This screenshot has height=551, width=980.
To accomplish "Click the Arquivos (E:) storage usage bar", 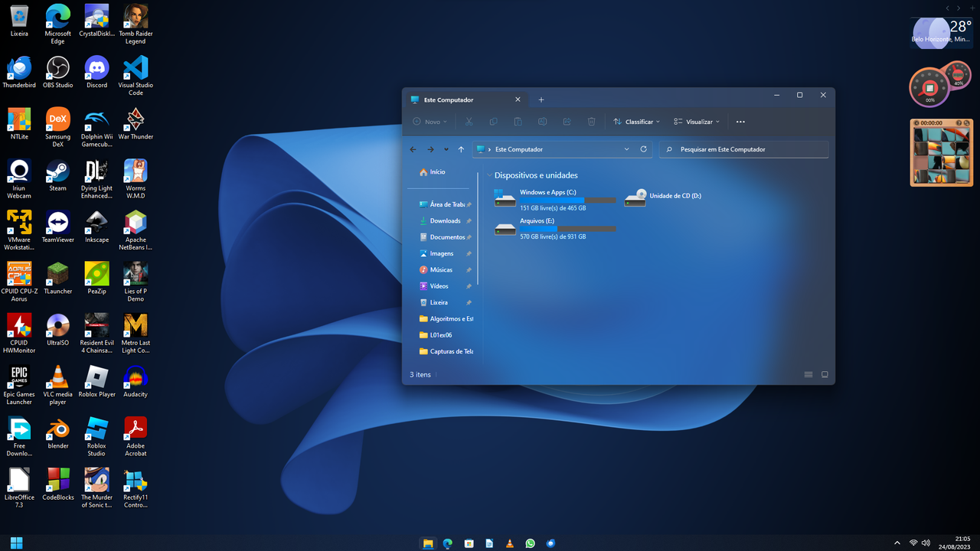I will (567, 228).
